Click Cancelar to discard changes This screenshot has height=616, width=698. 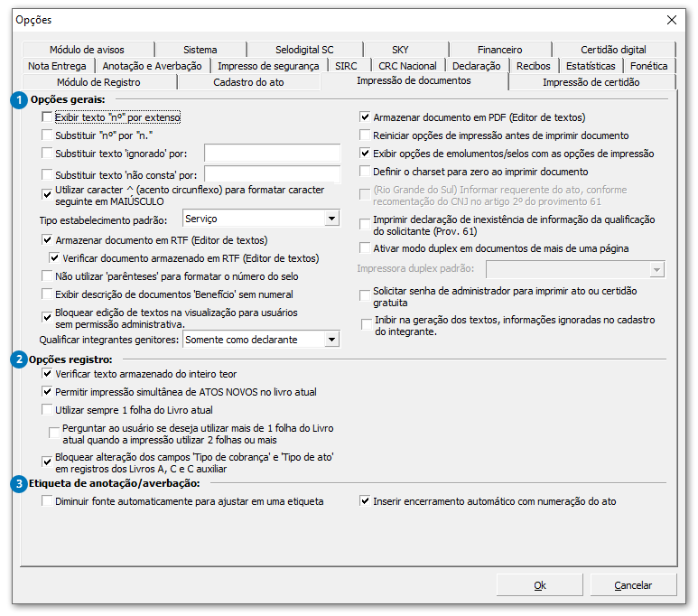pyautogui.click(x=633, y=585)
